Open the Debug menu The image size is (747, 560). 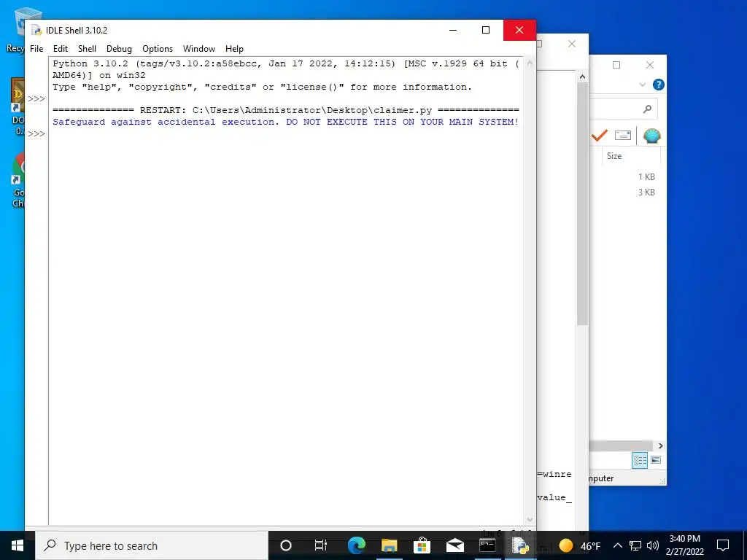coord(119,49)
